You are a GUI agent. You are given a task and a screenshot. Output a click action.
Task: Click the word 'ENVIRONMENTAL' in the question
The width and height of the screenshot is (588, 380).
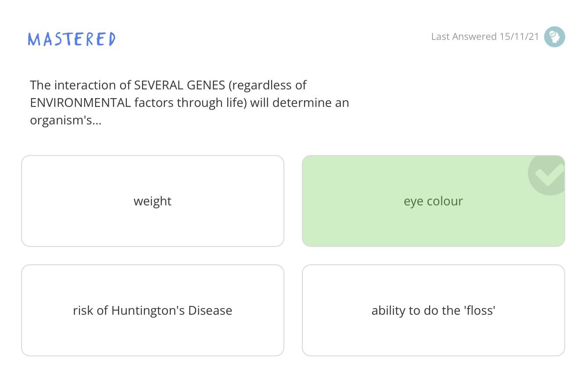[x=80, y=103]
